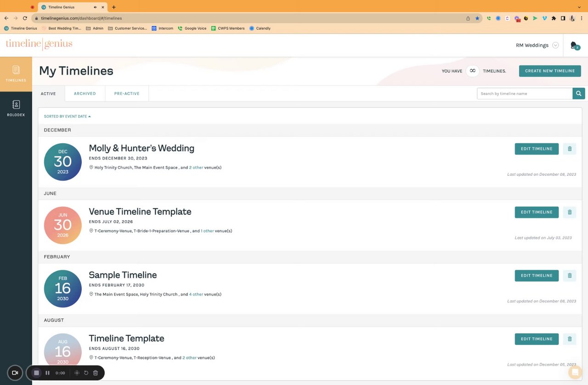Click the Create New Timeline button
This screenshot has width=588, height=385.
click(x=550, y=71)
